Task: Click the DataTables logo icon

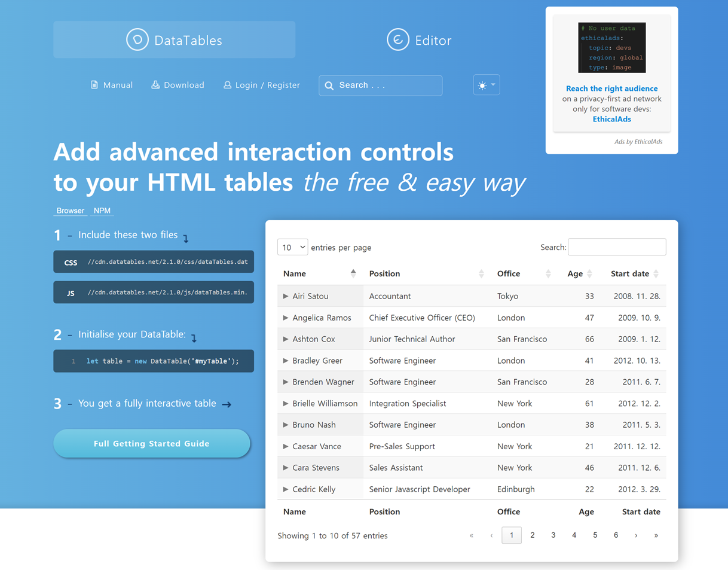Action: pos(137,40)
